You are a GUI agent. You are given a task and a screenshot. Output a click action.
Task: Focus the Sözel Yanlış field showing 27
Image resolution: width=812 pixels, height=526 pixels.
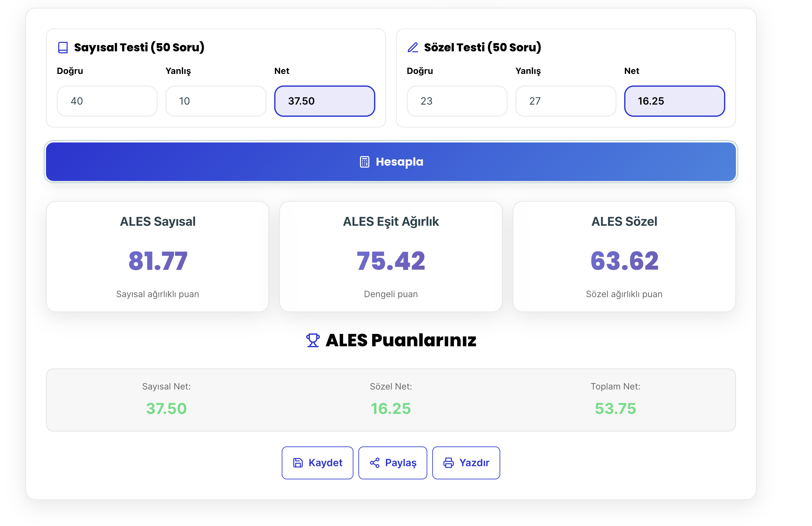[x=566, y=101]
